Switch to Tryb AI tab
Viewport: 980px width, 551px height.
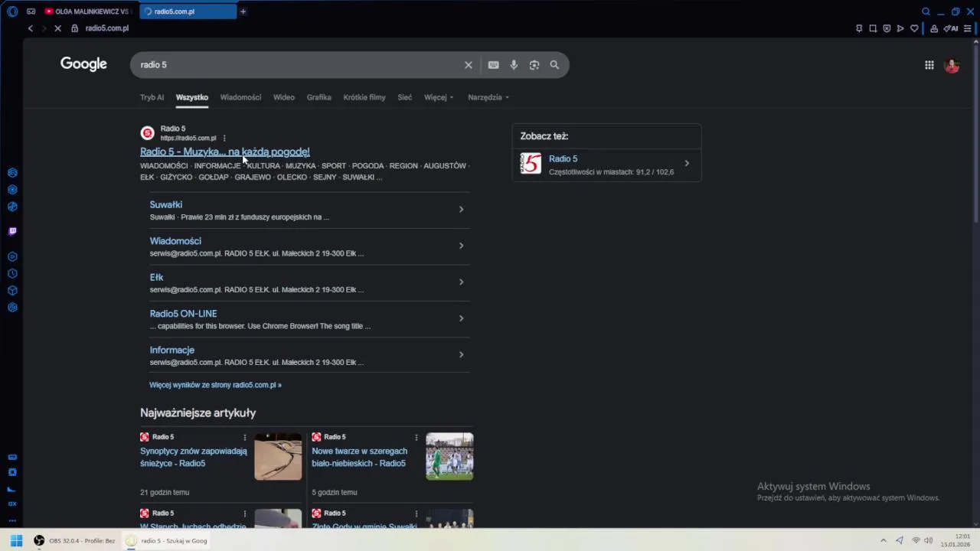pos(152,97)
